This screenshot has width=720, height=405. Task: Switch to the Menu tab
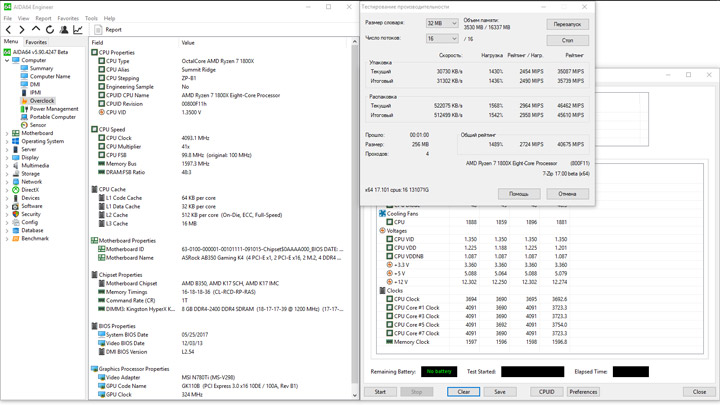tap(11, 41)
